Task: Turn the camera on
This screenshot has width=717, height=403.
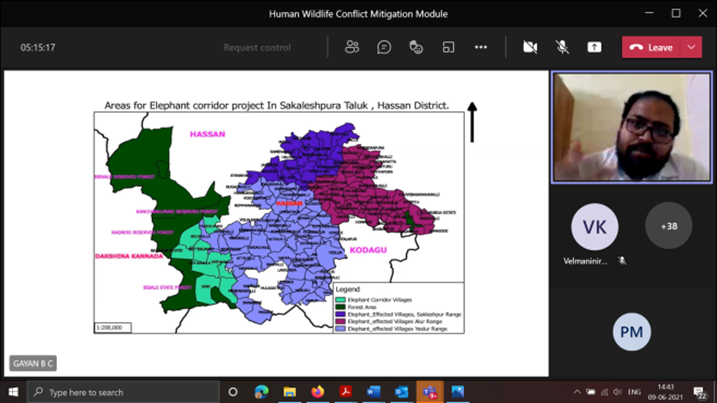Action: click(530, 47)
